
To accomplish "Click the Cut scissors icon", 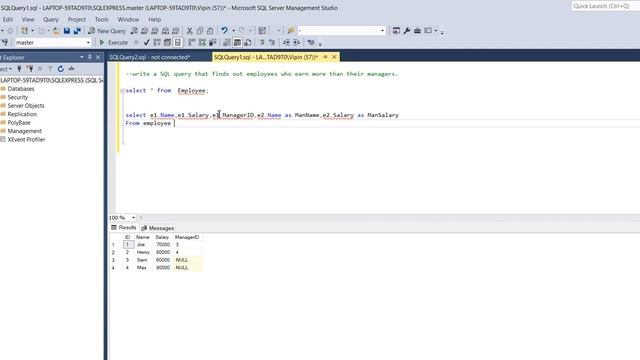I will click(x=189, y=31).
